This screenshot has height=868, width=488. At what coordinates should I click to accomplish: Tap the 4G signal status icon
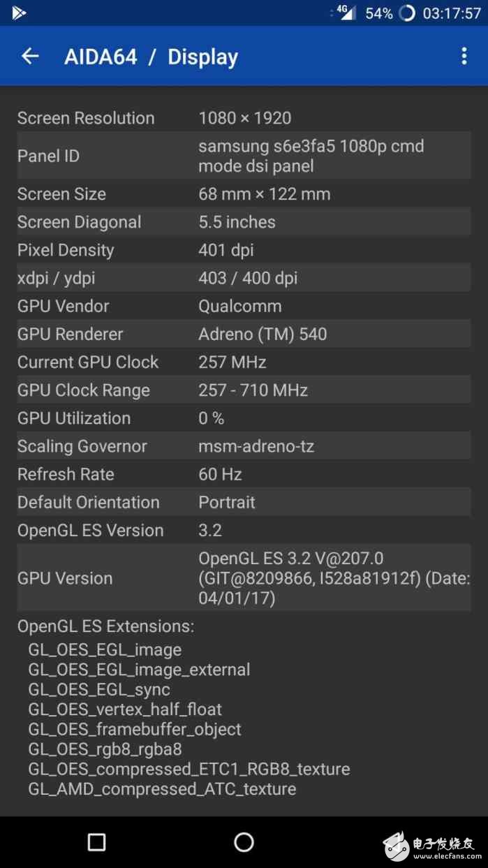pos(346,13)
